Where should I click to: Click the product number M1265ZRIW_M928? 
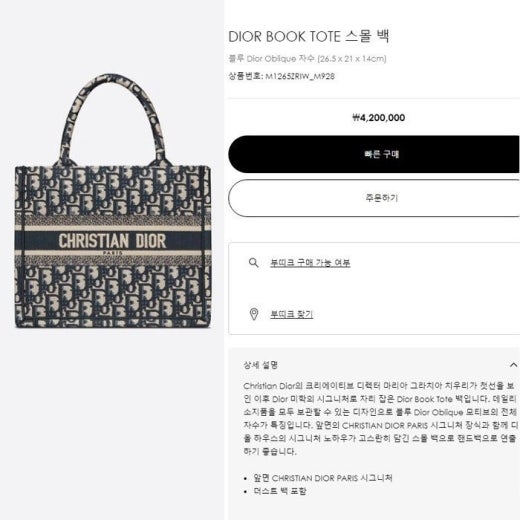(x=300, y=76)
